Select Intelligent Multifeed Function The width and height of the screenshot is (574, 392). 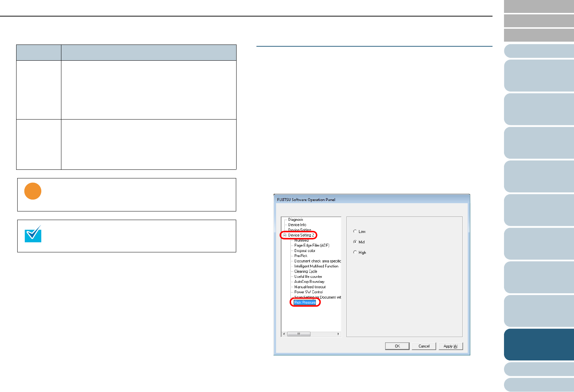[316, 266]
